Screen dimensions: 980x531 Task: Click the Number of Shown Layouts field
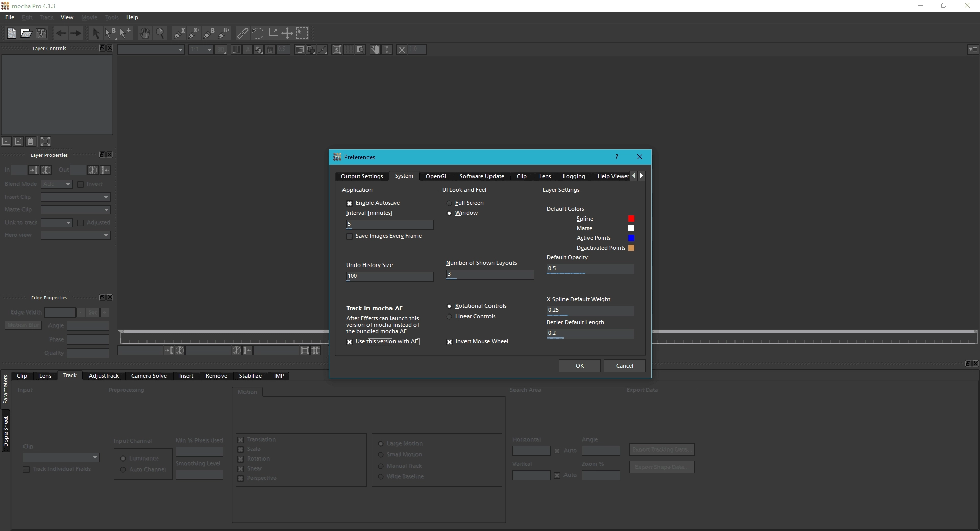pos(489,274)
